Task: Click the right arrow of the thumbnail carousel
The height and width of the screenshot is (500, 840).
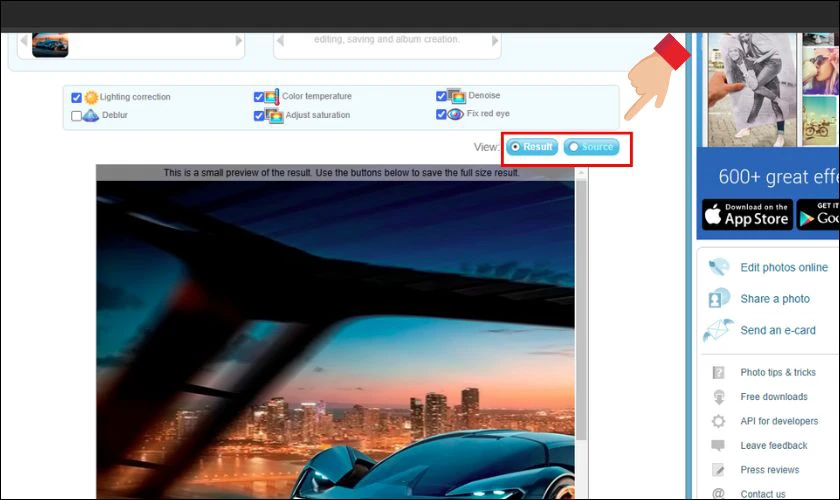Action: pos(238,41)
